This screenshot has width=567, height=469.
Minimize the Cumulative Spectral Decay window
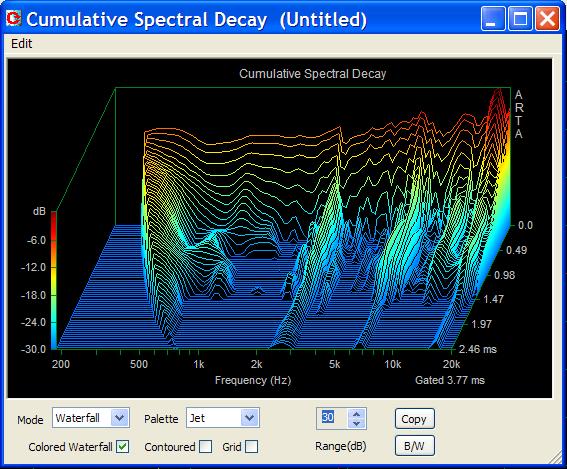click(x=493, y=18)
